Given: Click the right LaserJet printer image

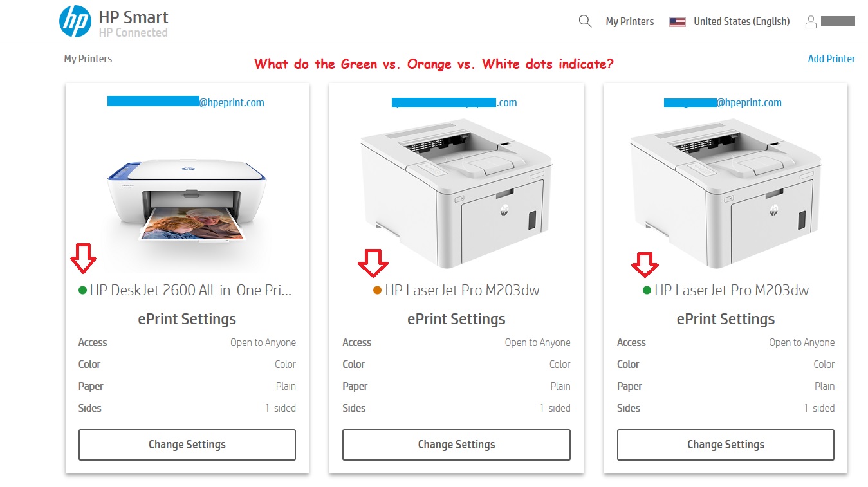Looking at the screenshot, I should coord(726,192).
